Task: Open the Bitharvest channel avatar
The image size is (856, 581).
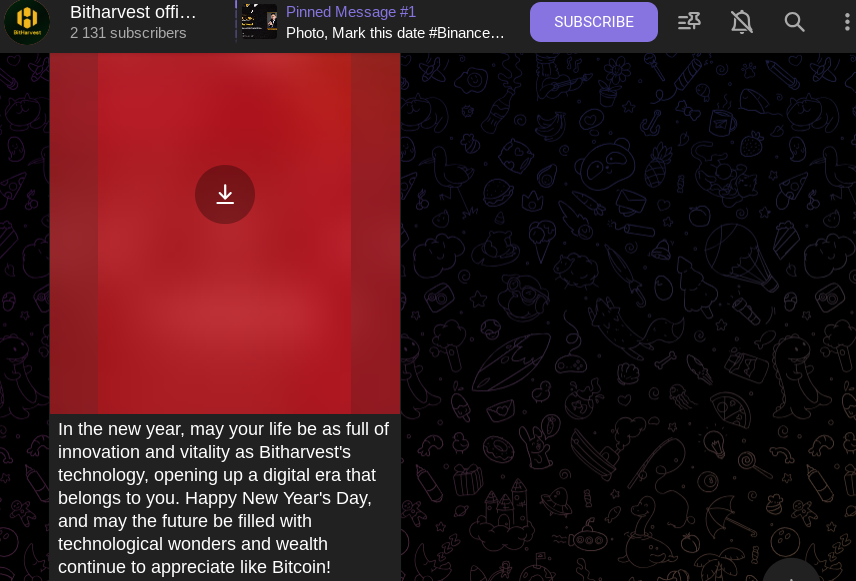Action: point(27,22)
